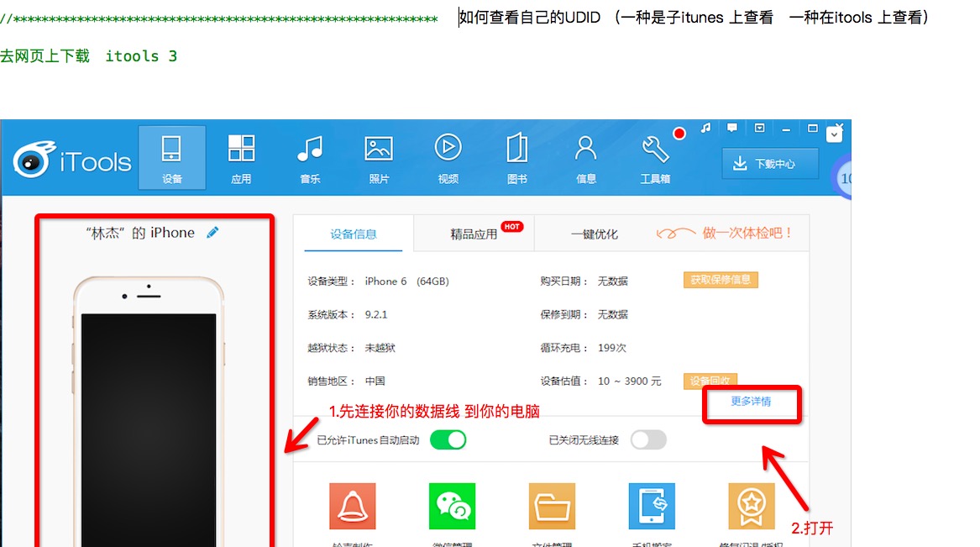
Task: Open the 设备 (Device) section
Action: [172, 157]
